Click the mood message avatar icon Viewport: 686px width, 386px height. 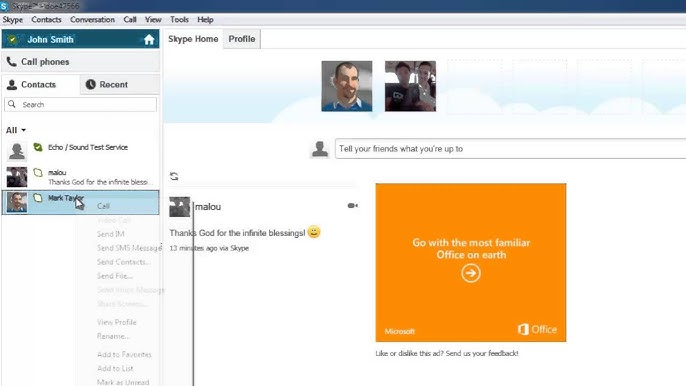(320, 149)
